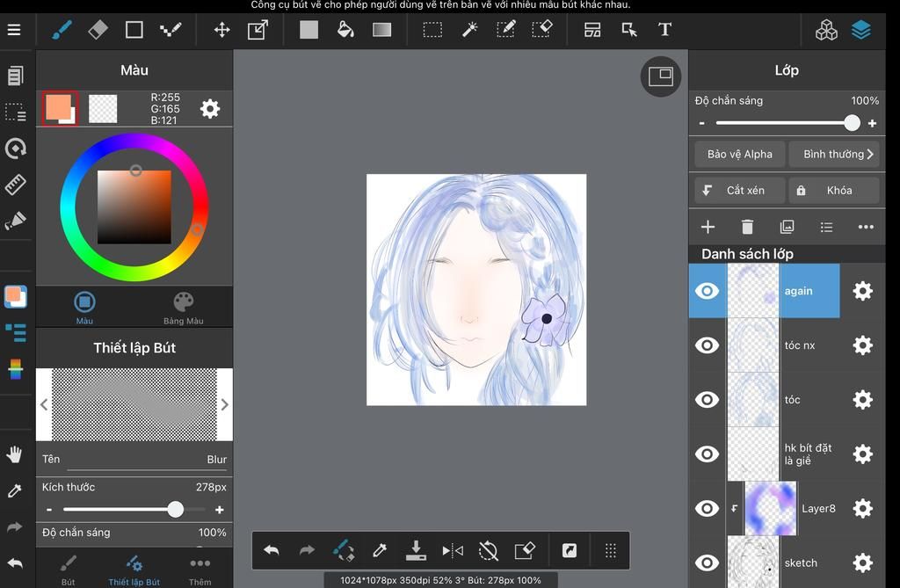This screenshot has height=588, width=900.
Task: Toggle visibility of the "tóc" layer
Action: click(708, 400)
